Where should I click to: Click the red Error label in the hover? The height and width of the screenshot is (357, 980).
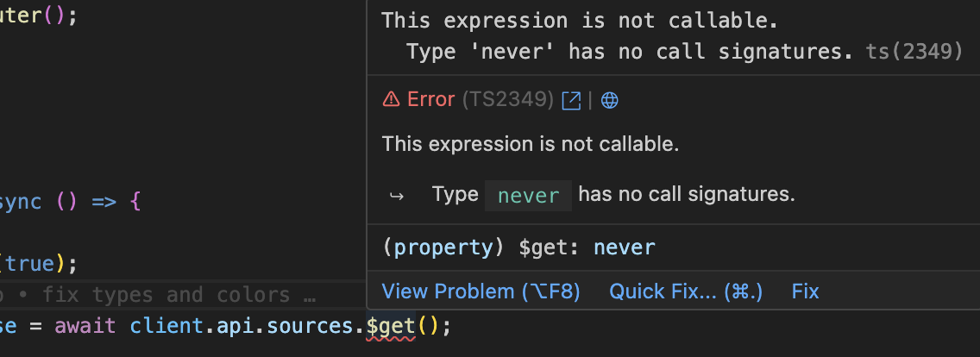tap(430, 100)
